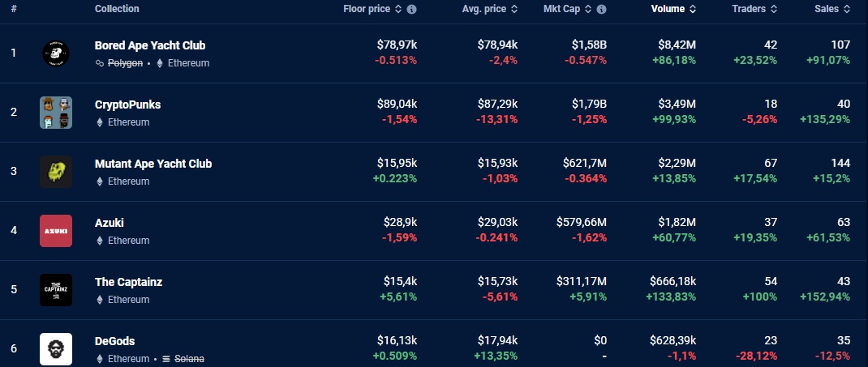The width and height of the screenshot is (868, 367).
Task: Open the CryptoPunks collection logo
Action: click(56, 113)
